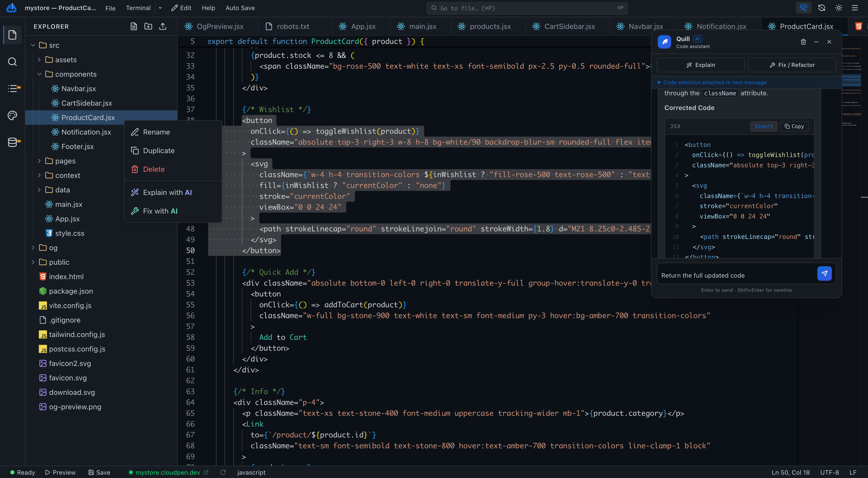Click Preview in the status bar

(60, 472)
